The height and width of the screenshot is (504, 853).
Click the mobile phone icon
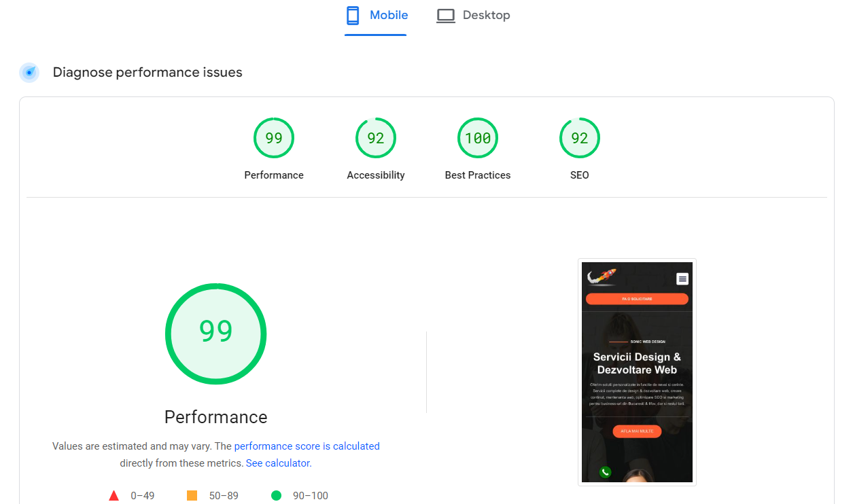[x=352, y=16]
